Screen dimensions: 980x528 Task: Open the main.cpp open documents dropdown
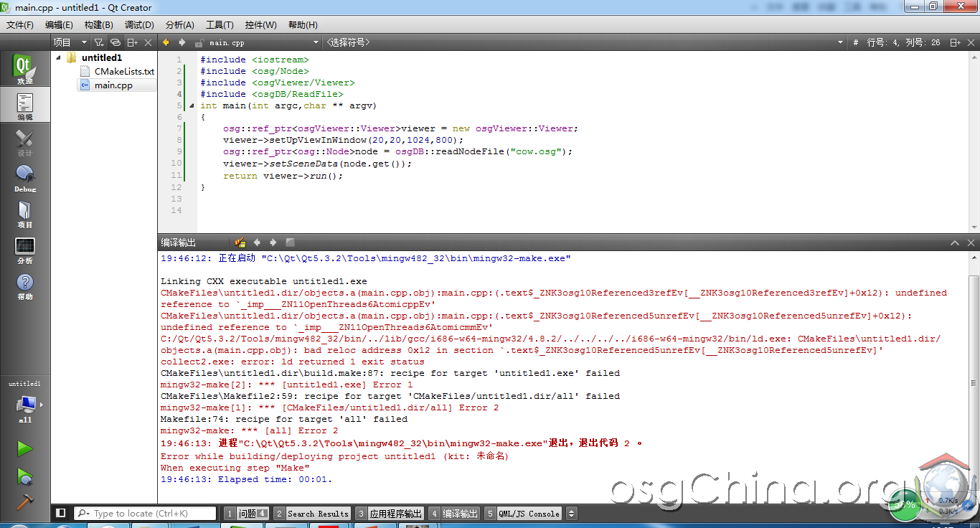coord(263,43)
